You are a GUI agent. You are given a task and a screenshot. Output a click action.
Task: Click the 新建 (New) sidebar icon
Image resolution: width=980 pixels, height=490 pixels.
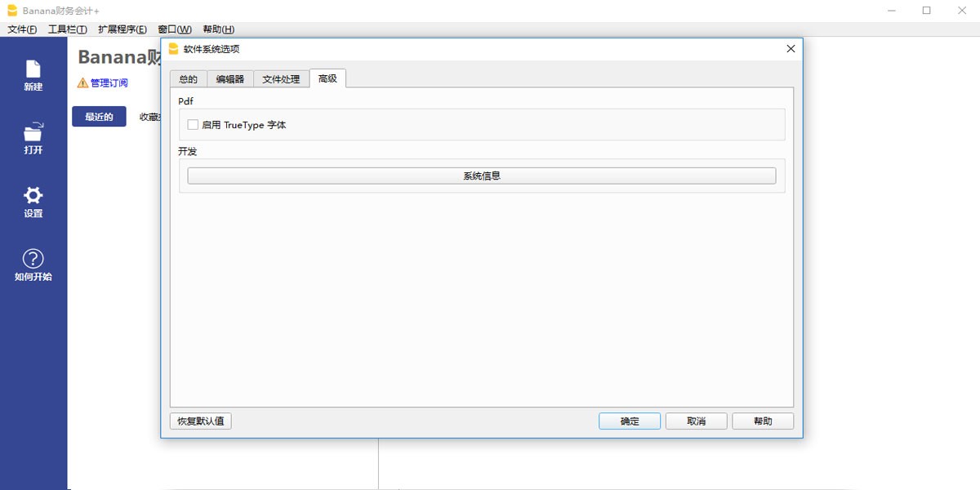coord(33,70)
